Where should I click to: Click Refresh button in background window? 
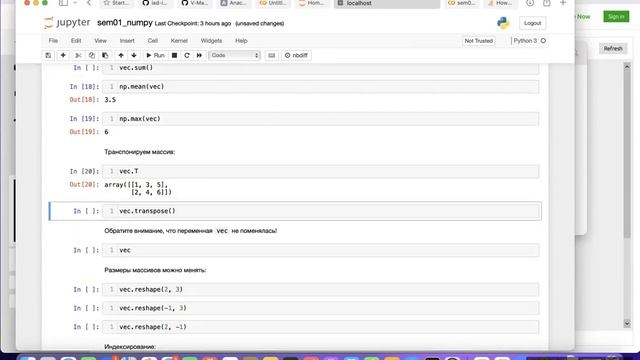click(613, 49)
